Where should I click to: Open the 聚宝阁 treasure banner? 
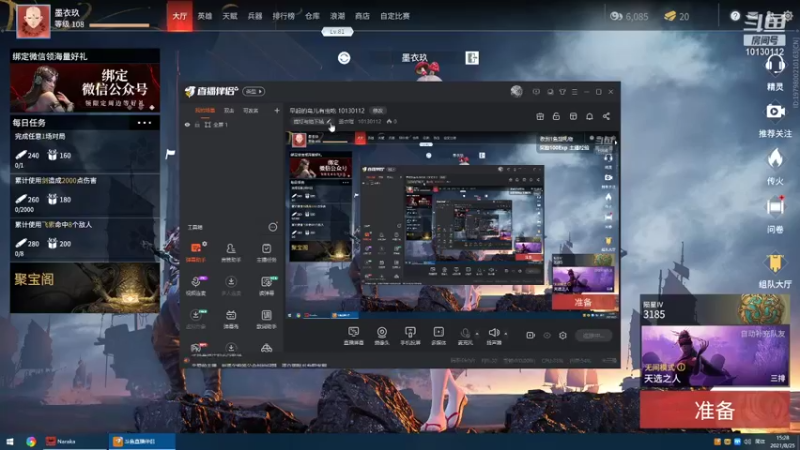click(85, 288)
